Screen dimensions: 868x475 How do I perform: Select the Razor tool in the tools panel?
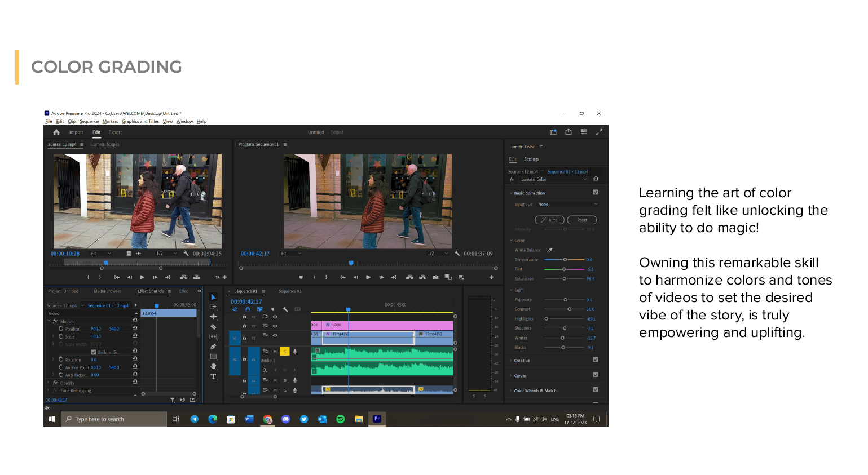tap(213, 327)
